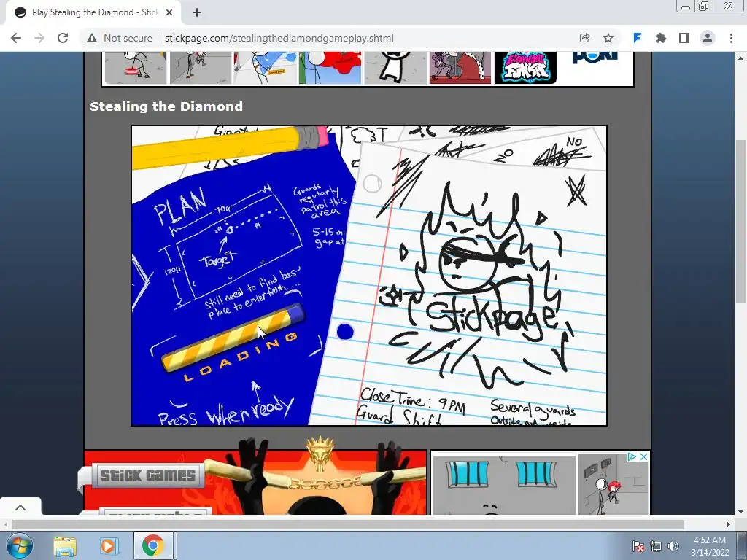Image resolution: width=747 pixels, height=560 pixels.
Task: Bookmark this page with the star icon
Action: point(608,38)
